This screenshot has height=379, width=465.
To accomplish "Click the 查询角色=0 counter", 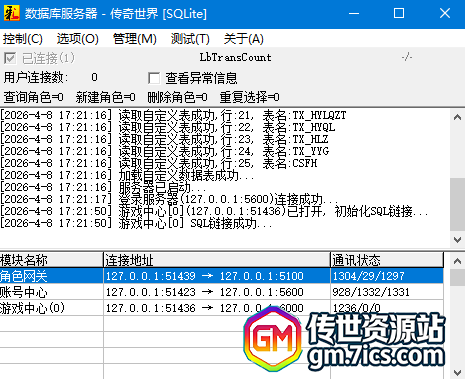I will [x=33, y=97].
